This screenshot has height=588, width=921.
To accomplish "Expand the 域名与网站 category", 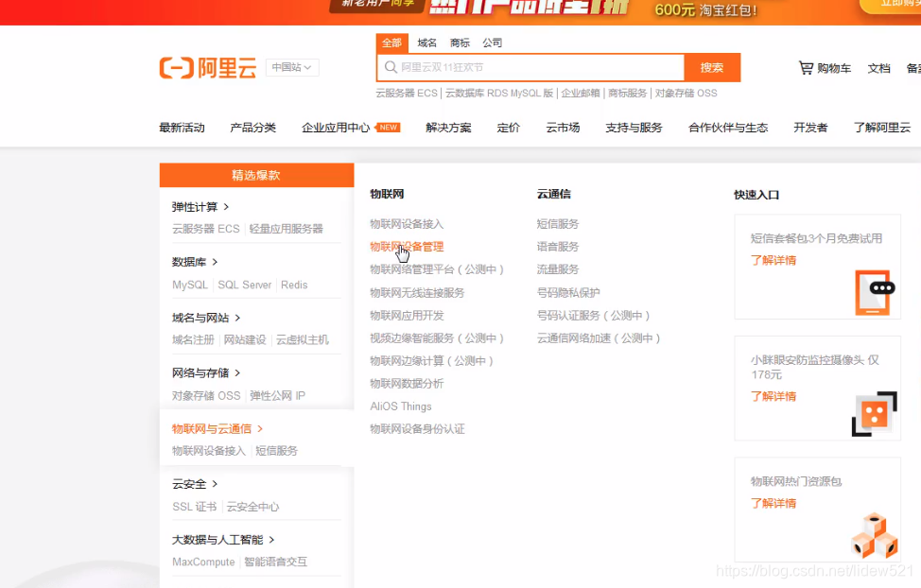I will (206, 318).
